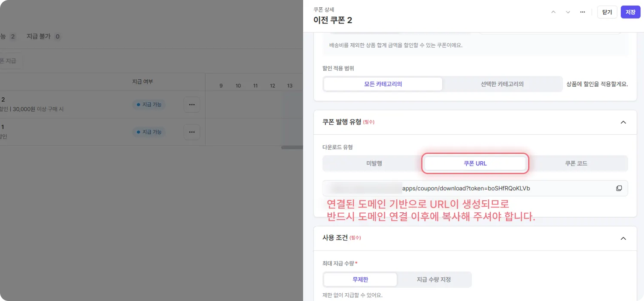
Task: Choose 미발행 download type
Action: click(374, 163)
